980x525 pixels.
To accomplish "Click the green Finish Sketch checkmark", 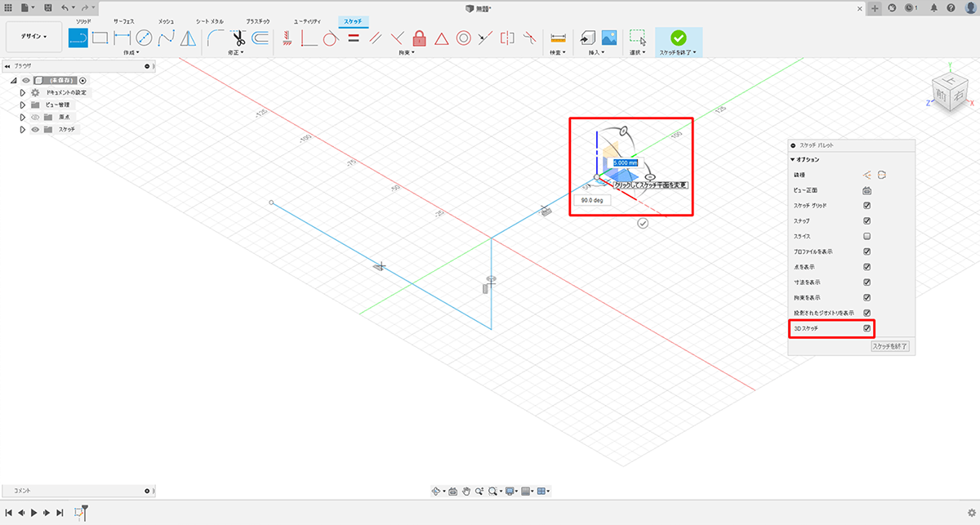I will coord(678,38).
